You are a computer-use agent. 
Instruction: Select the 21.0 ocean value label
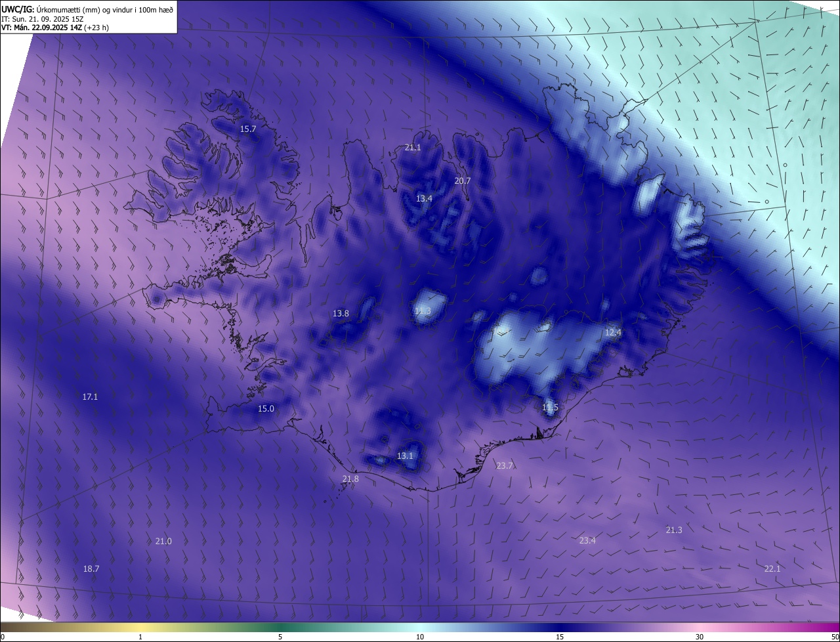point(163,542)
